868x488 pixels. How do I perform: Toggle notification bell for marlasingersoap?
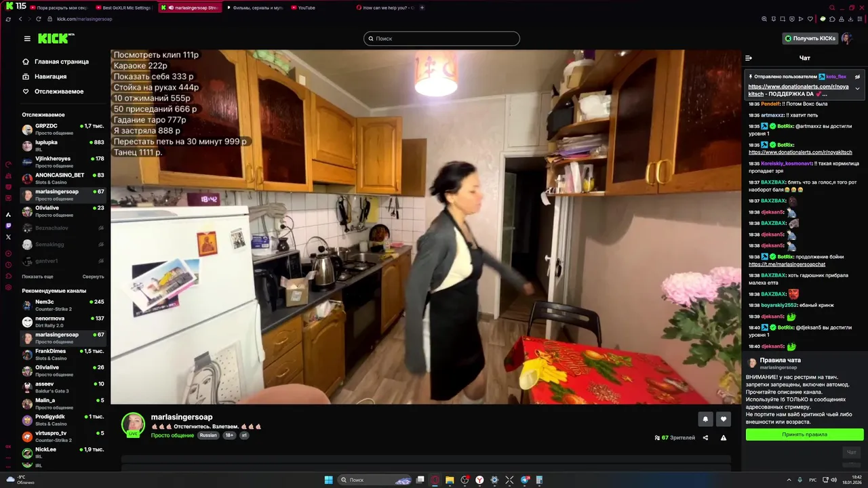click(705, 419)
